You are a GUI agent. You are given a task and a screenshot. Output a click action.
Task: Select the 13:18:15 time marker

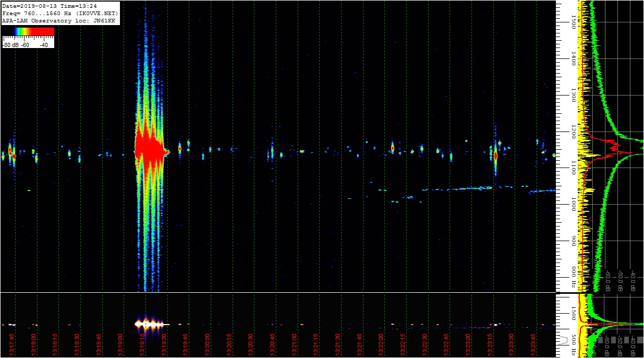(55, 345)
